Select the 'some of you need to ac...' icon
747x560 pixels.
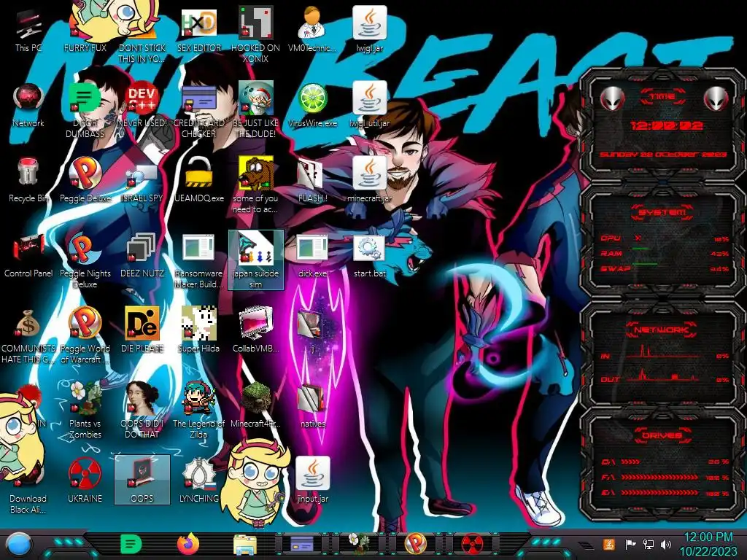tap(255, 185)
